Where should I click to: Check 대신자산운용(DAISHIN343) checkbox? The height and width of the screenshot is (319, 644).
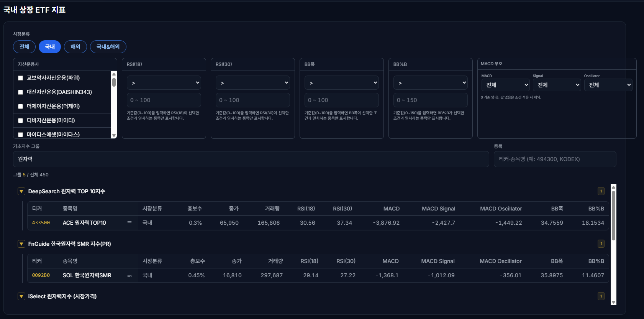tap(21, 92)
